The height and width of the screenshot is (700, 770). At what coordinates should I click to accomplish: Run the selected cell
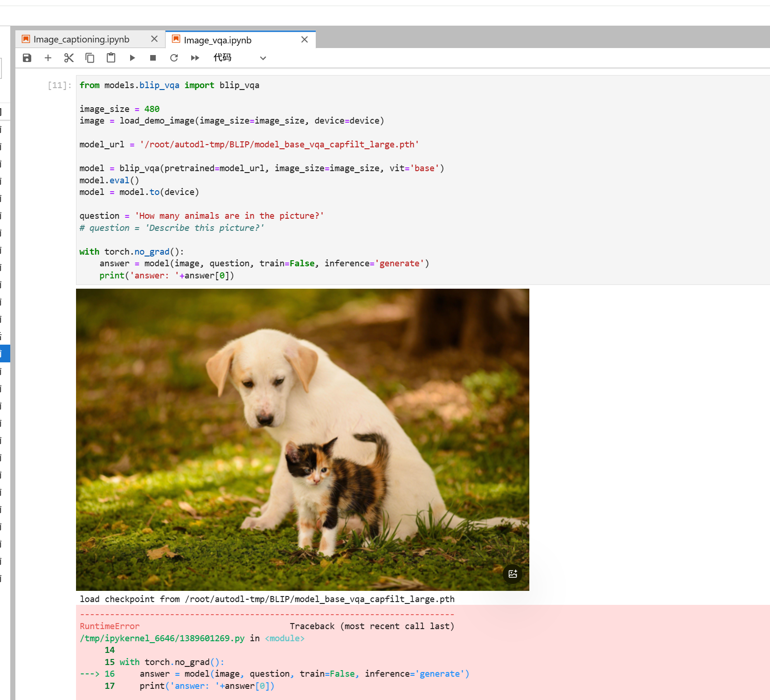tap(132, 58)
